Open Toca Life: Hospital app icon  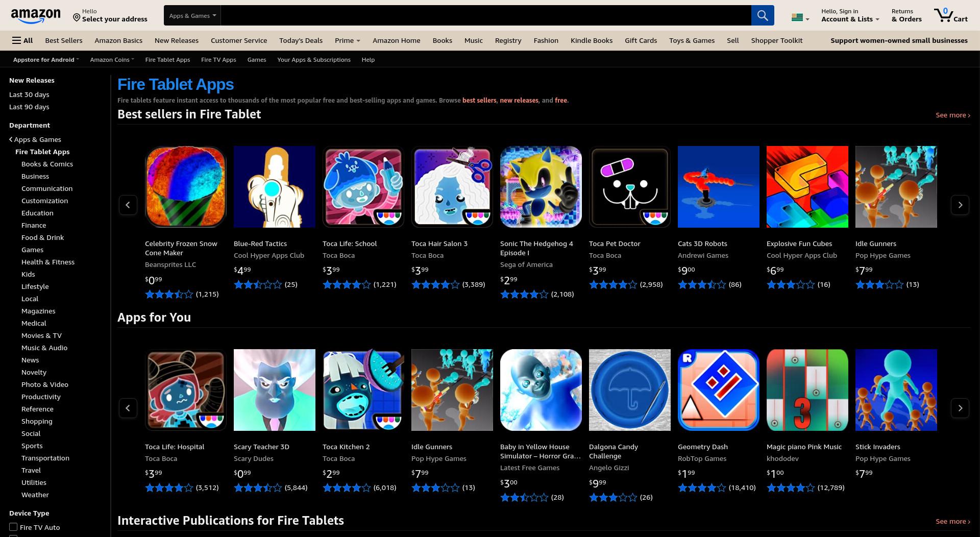pos(186,390)
